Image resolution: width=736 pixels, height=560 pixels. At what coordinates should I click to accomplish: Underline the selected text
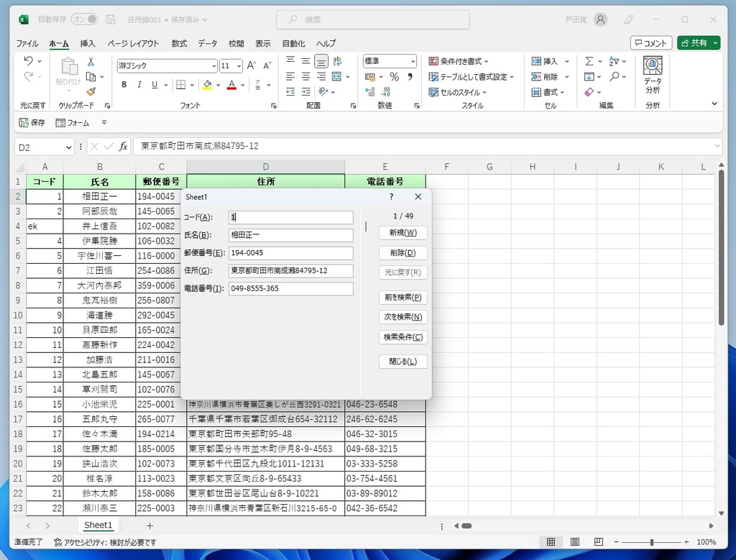point(155,85)
